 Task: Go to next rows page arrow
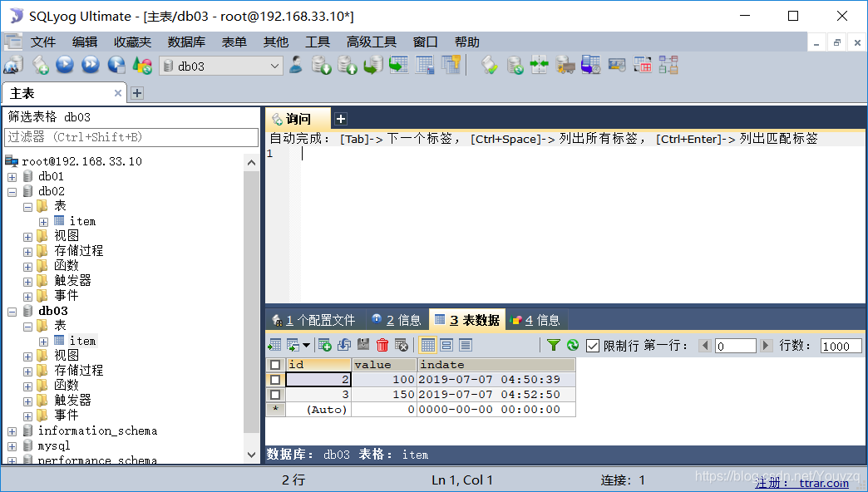(x=766, y=346)
